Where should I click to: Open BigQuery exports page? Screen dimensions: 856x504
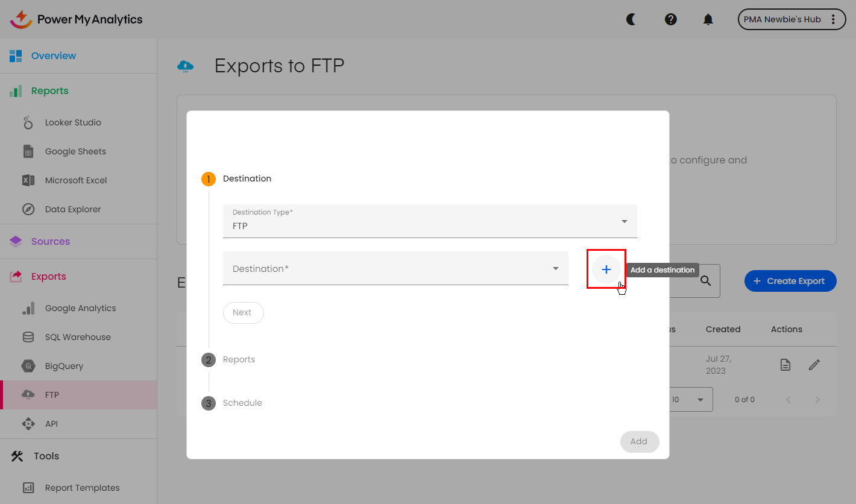[x=63, y=366]
